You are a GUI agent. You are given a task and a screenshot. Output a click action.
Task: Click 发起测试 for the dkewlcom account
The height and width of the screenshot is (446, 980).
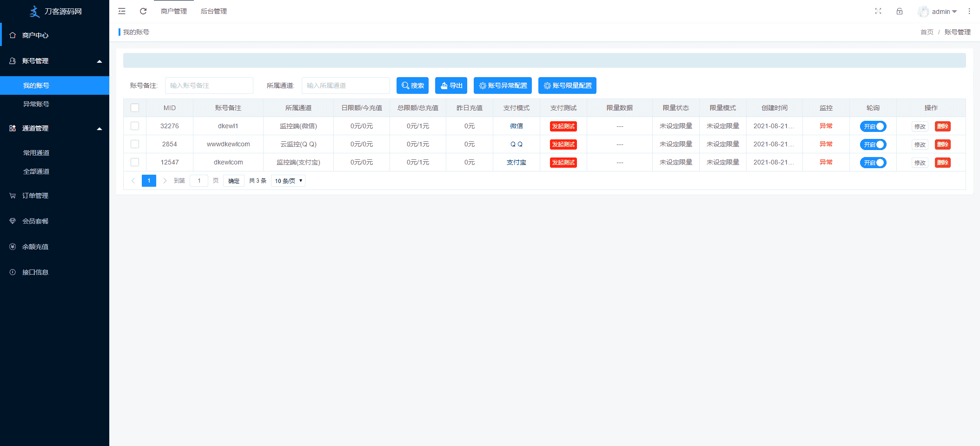click(563, 163)
